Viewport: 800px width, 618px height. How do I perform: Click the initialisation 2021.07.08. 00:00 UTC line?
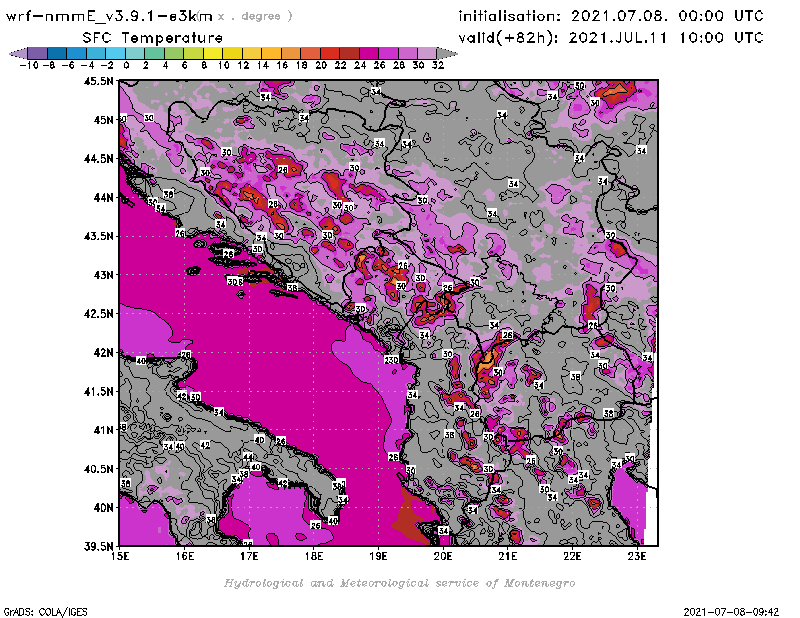pos(611,16)
